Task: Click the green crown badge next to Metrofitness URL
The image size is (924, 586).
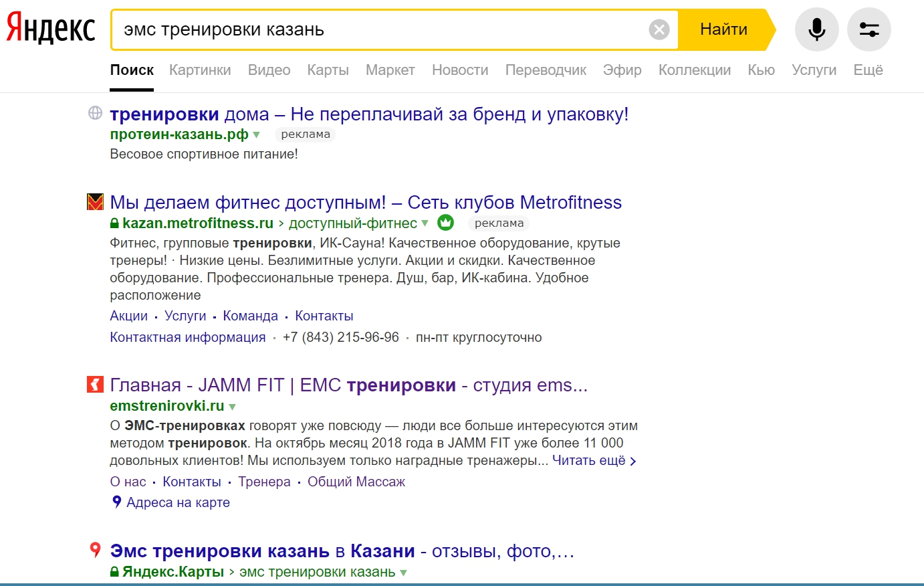Action: coord(445,222)
